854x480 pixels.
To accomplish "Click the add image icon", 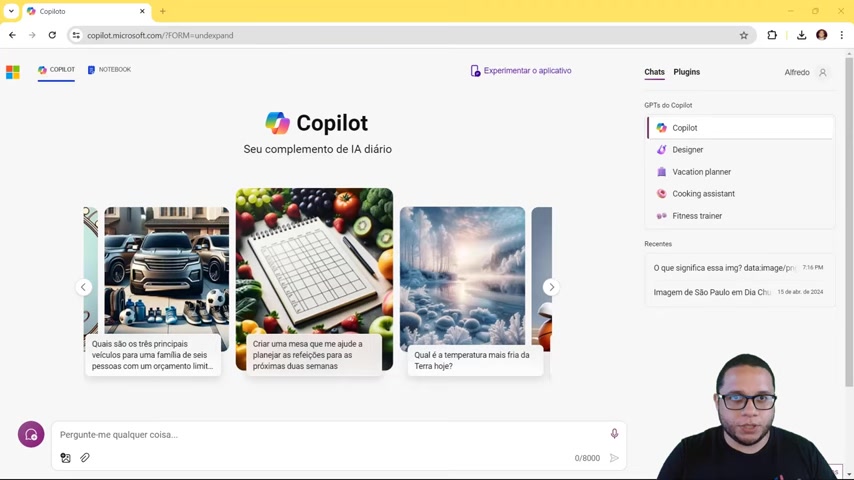I will (x=65, y=458).
